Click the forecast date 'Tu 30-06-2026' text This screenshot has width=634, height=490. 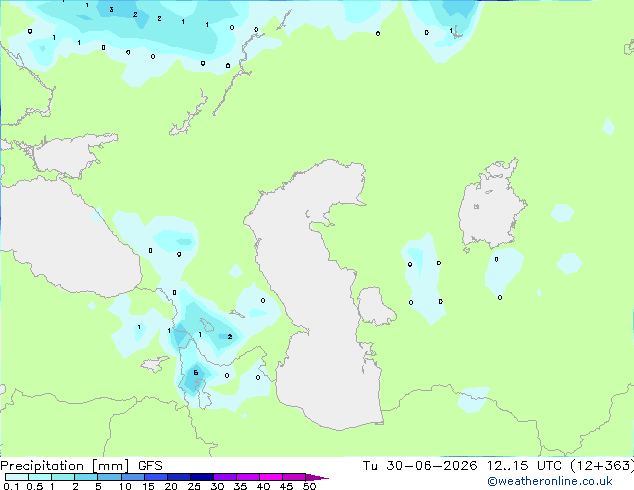[x=420, y=466]
